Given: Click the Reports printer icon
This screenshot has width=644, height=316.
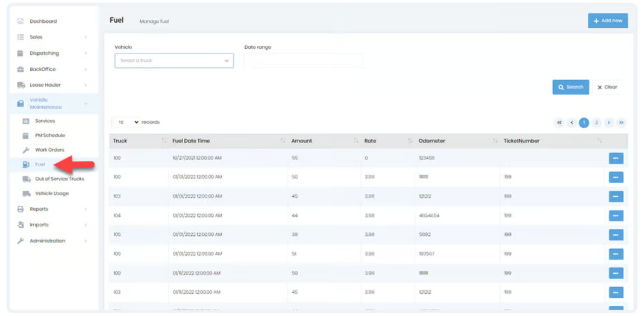Looking at the screenshot, I should pyautogui.click(x=20, y=209).
